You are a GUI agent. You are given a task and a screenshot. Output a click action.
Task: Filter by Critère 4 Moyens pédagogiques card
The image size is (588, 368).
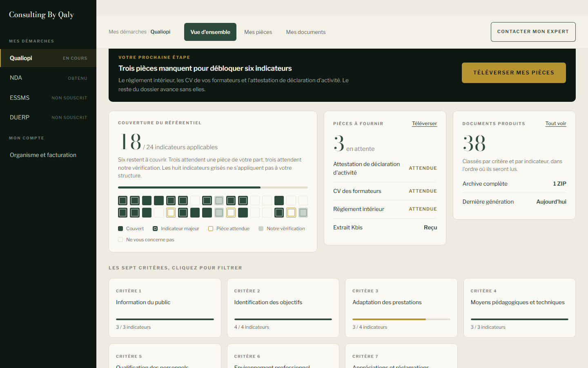coord(519,308)
